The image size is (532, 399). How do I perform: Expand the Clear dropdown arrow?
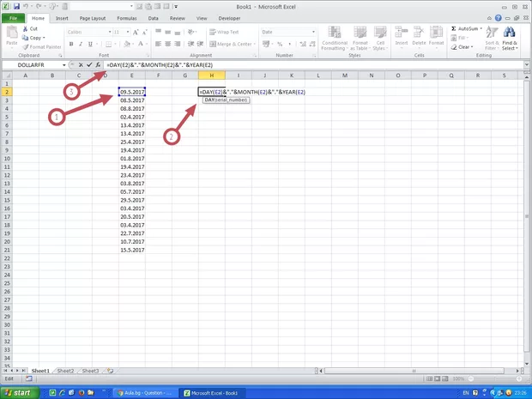(472, 47)
